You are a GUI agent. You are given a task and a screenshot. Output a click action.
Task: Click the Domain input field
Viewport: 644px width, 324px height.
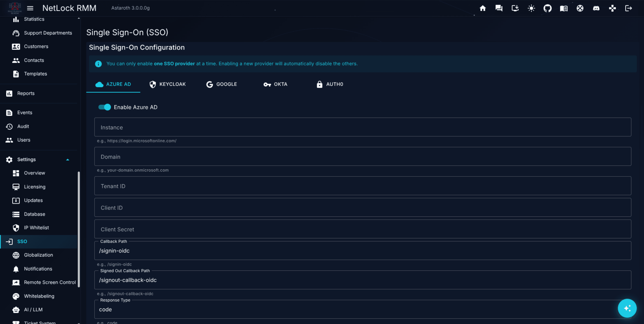point(363,156)
